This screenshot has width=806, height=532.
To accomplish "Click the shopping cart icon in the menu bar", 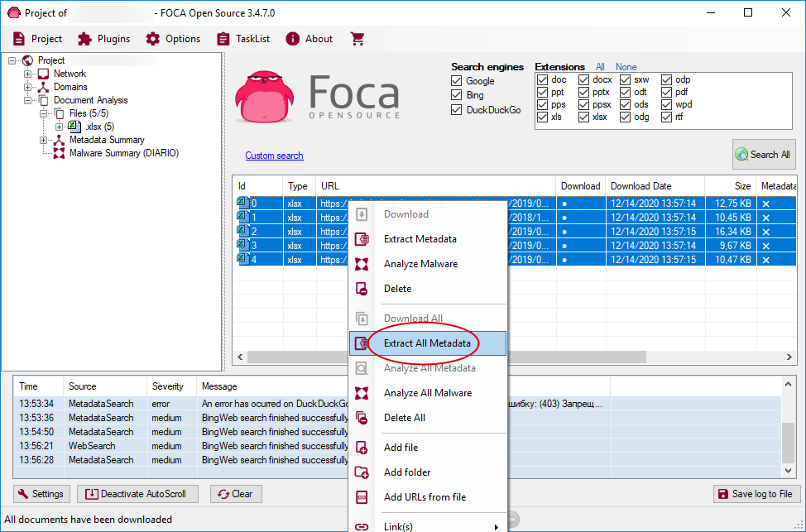I will (357, 39).
